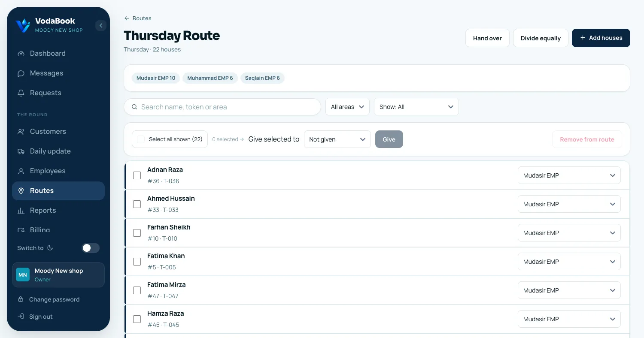Click the Add houses button
The image size is (644, 338).
click(601, 38)
